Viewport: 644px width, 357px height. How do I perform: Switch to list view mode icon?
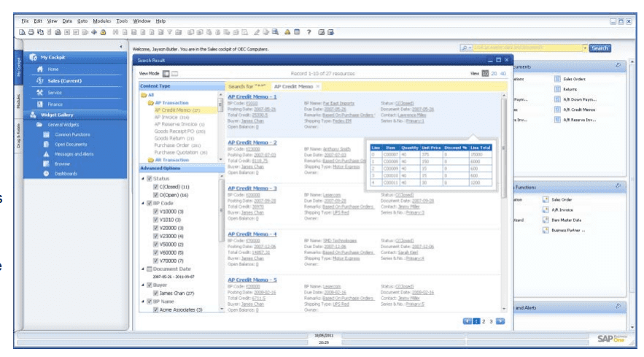click(174, 74)
